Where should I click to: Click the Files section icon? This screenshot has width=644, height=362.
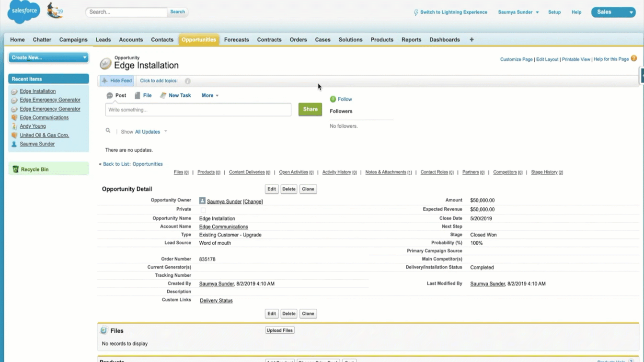(104, 330)
